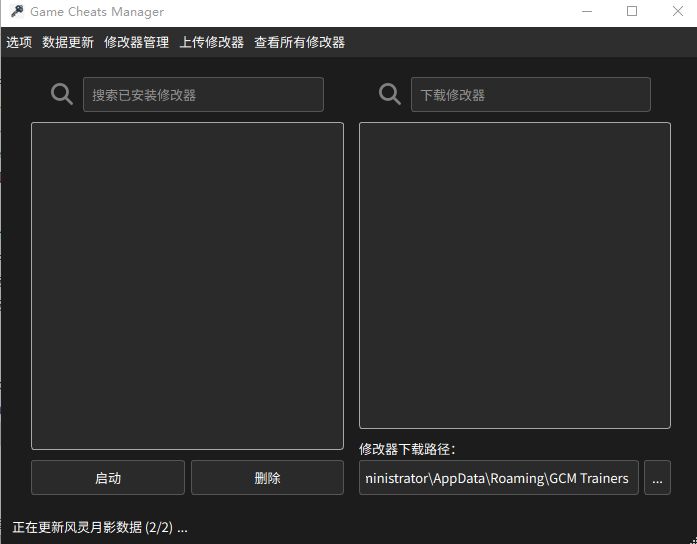This screenshot has height=544, width=697.
Task: Click the 修改器下载路径 label
Action: pos(407,449)
